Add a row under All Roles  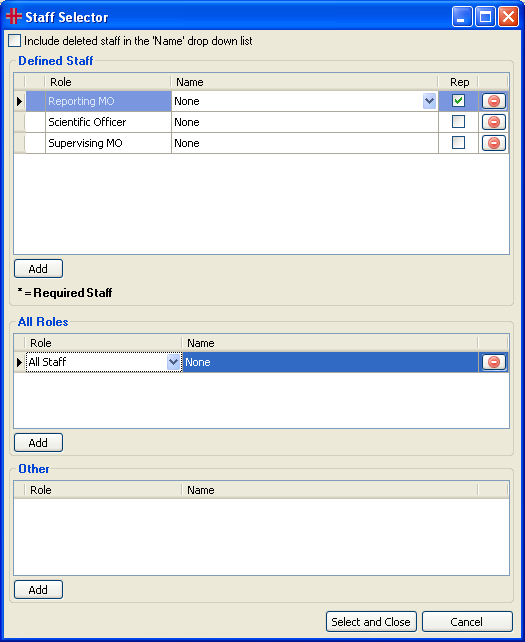38,443
